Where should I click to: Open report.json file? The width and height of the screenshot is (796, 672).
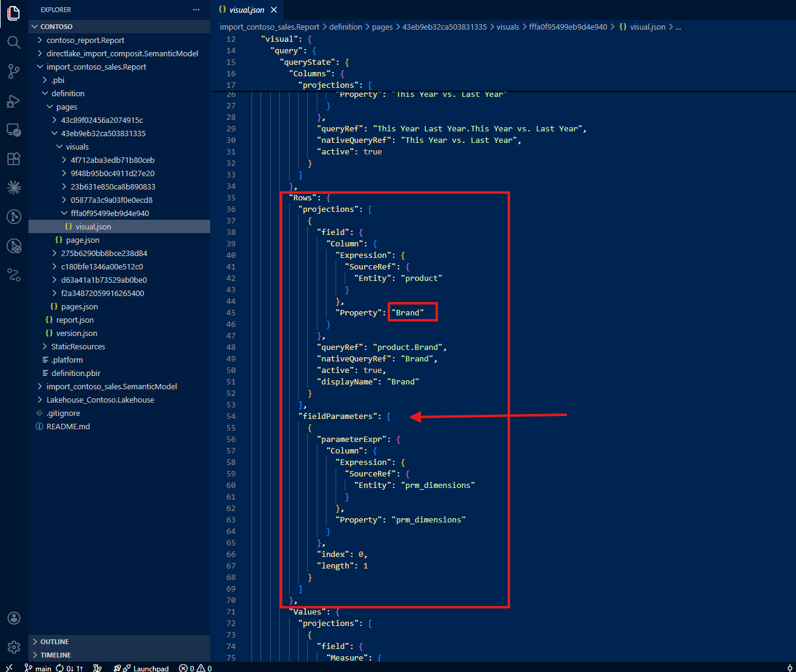click(x=119, y=320)
